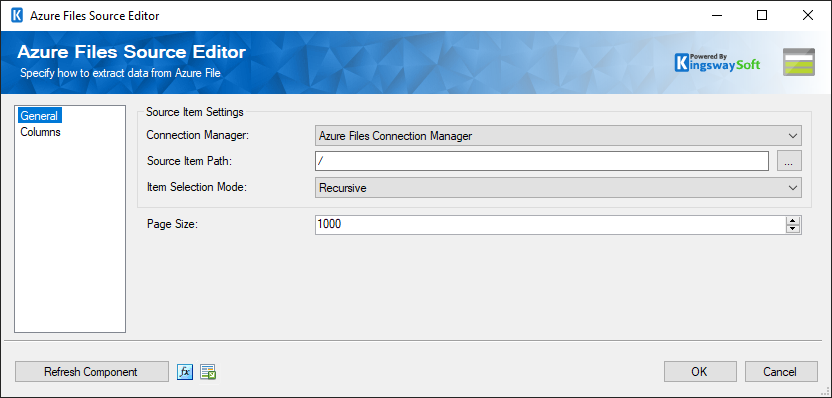Click the Powered By KingswaySoft logo
This screenshot has width=832, height=398.
click(x=717, y=63)
